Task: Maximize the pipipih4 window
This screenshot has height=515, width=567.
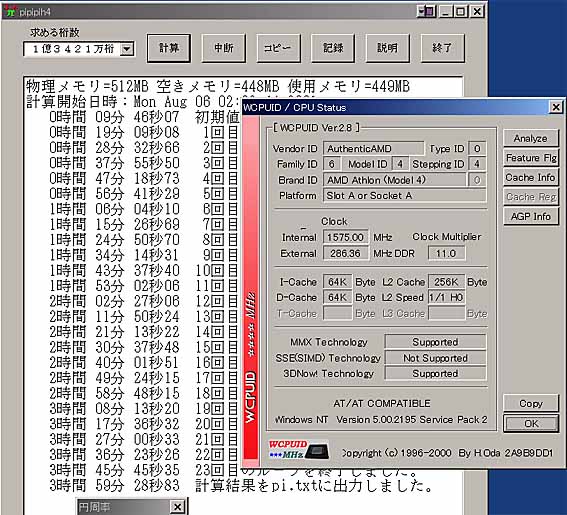Action: (461, 12)
